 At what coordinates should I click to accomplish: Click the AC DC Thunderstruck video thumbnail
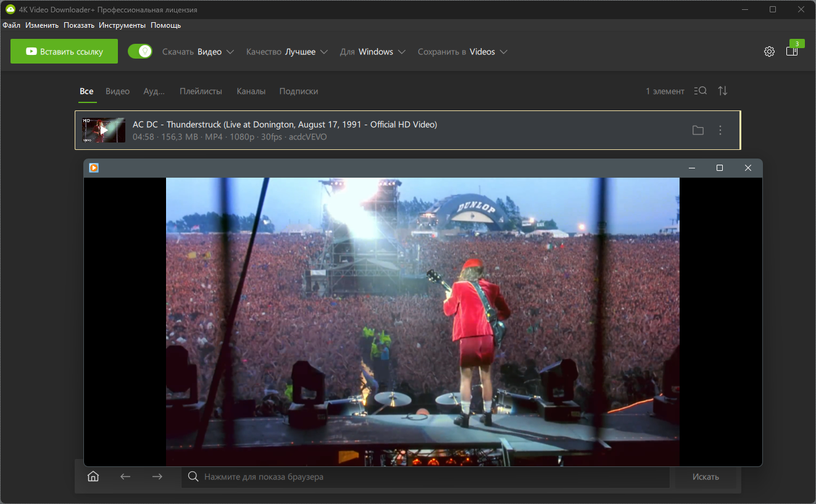tap(104, 130)
